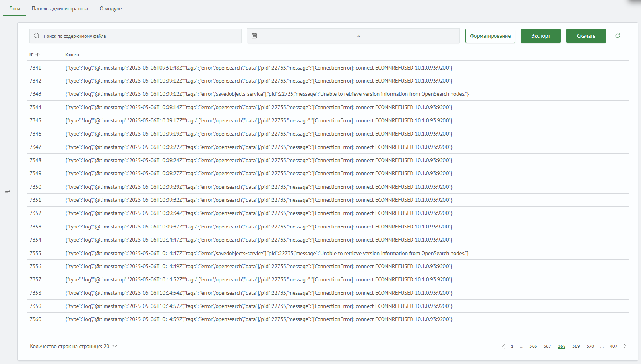641x364 pixels.
Task: Click the Экспорт button
Action: [x=540, y=36]
